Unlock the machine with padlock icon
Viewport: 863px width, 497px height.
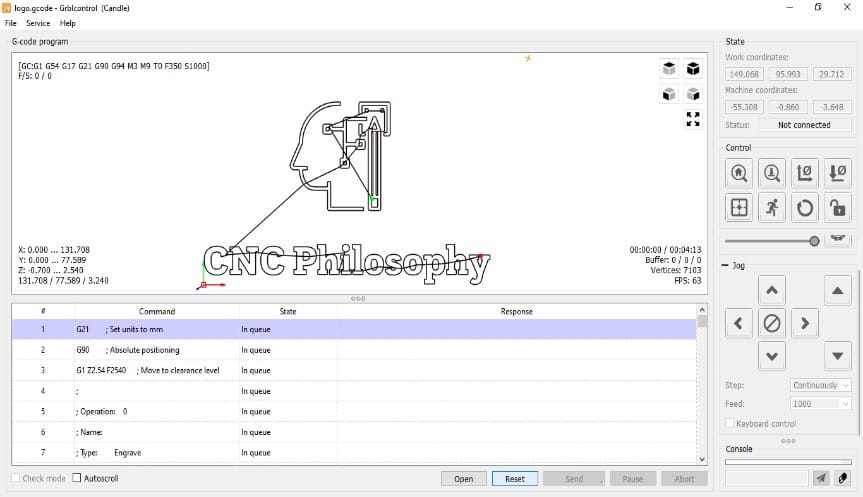click(x=838, y=207)
